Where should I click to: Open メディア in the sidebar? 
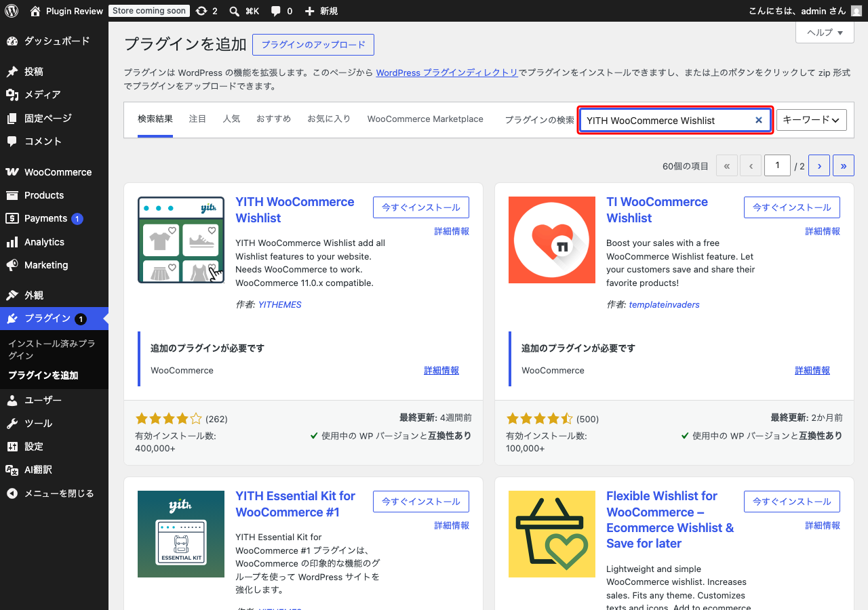54,94
